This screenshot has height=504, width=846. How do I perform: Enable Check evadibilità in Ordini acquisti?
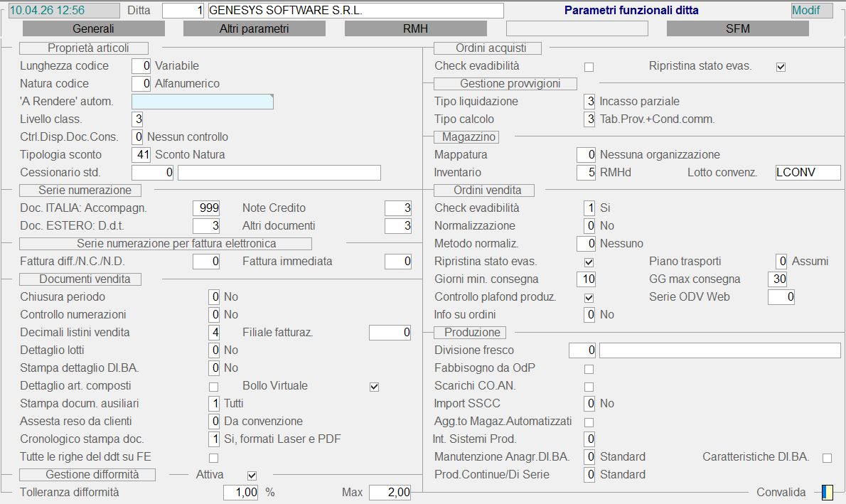589,67
